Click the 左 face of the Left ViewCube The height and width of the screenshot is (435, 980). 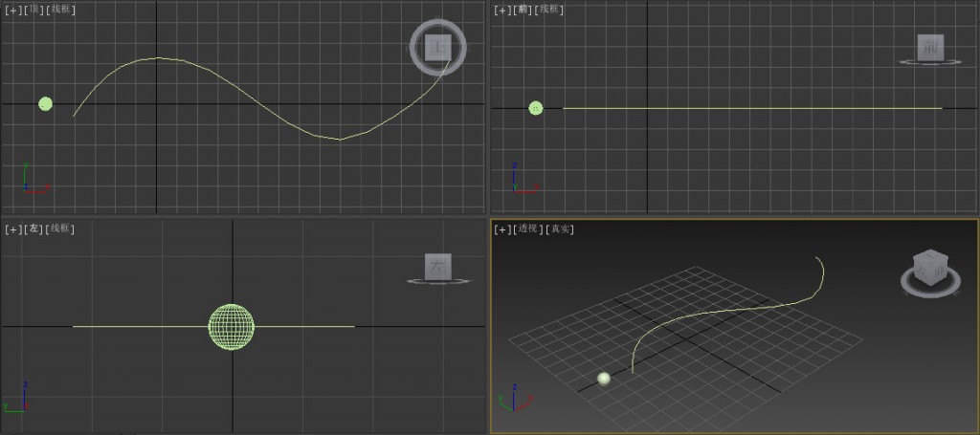coord(438,267)
